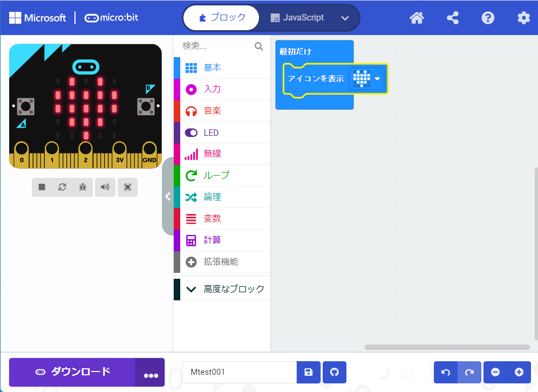
Task: Open the Settings gear menu
Action: (x=523, y=18)
